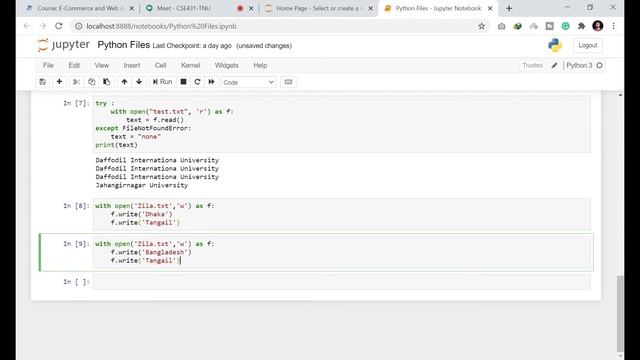Click the Trusted notebook indicator
This screenshot has height=360, width=640.
pyautogui.click(x=532, y=65)
